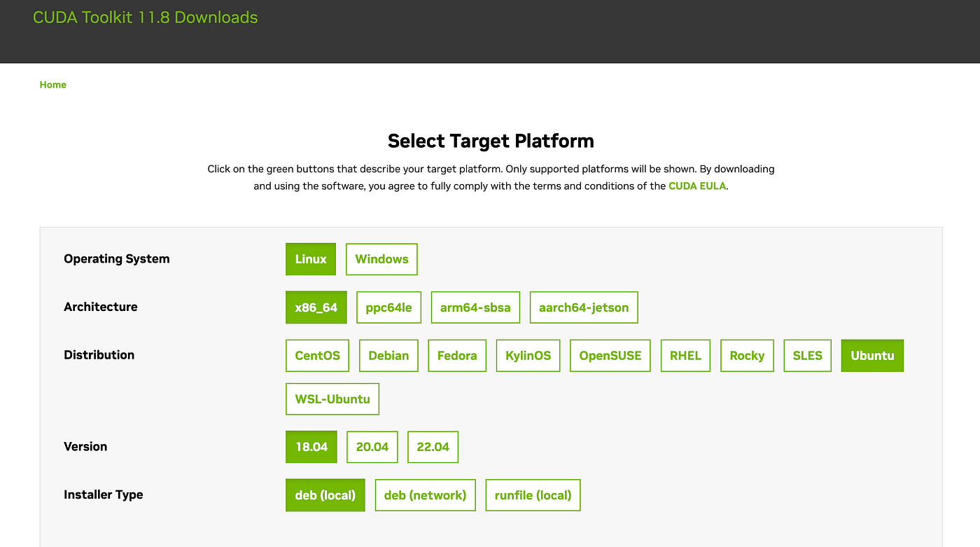Select Rocky distribution
The height and width of the screenshot is (547, 980).
tap(747, 356)
